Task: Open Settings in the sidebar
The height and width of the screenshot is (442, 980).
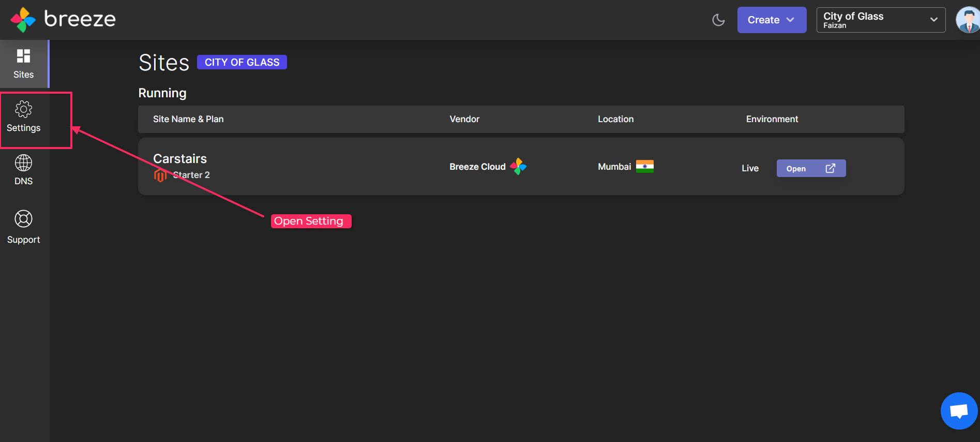Action: (x=24, y=117)
